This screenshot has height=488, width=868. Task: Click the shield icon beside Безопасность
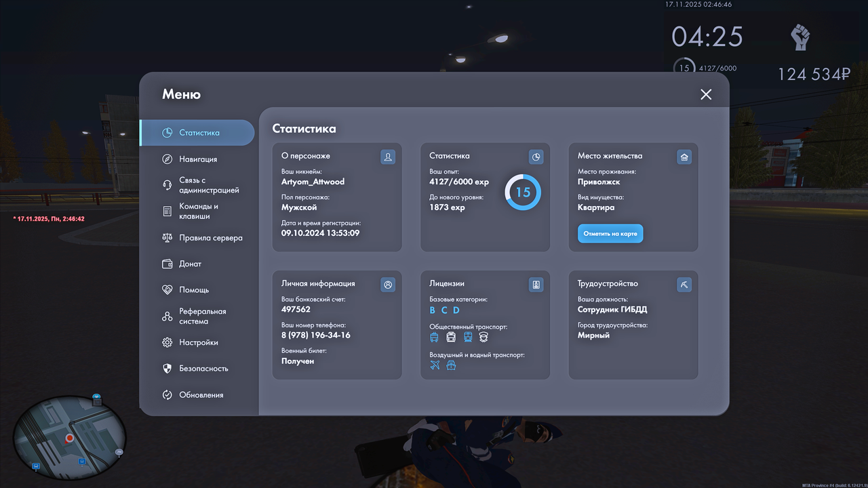pyautogui.click(x=167, y=369)
